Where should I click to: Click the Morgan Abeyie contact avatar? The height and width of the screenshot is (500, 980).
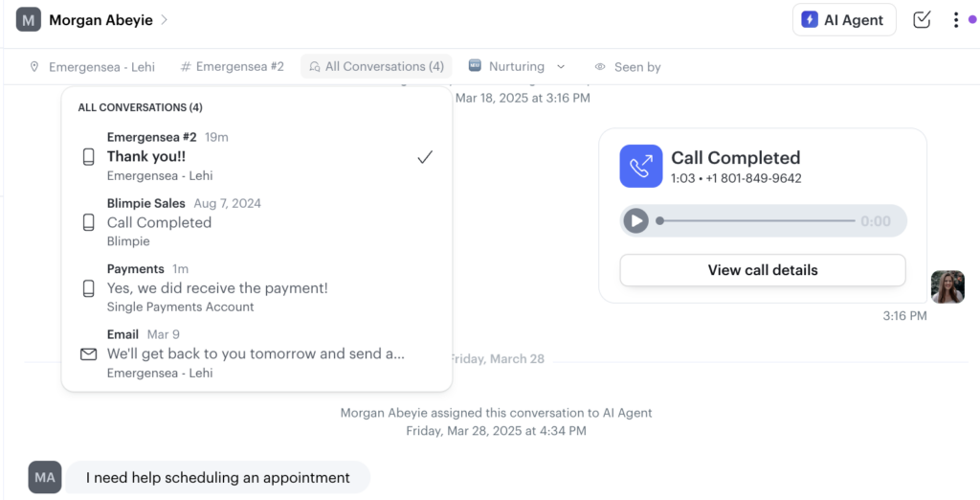tap(28, 19)
